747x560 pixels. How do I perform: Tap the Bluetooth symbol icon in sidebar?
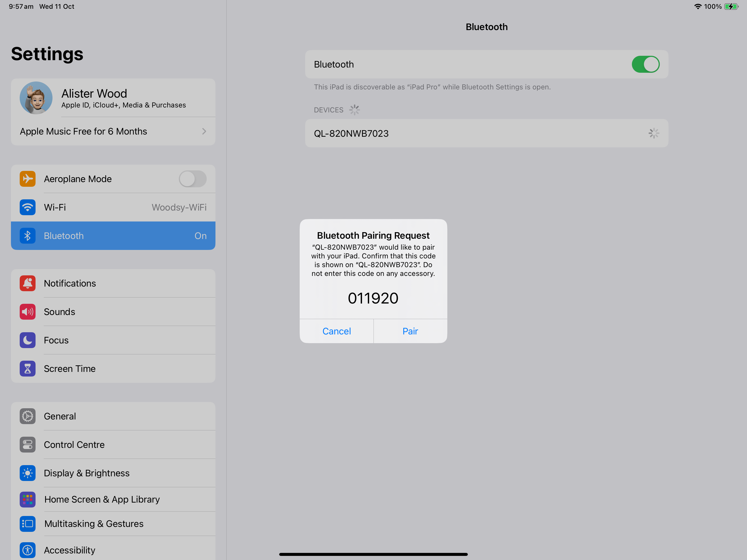[28, 236]
